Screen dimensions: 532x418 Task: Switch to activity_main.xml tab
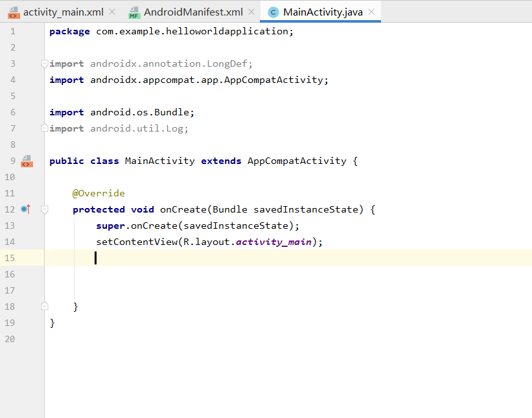pyautogui.click(x=63, y=12)
